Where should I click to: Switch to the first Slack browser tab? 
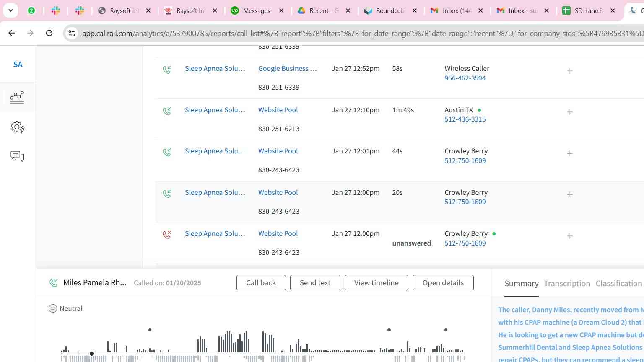[x=56, y=10]
